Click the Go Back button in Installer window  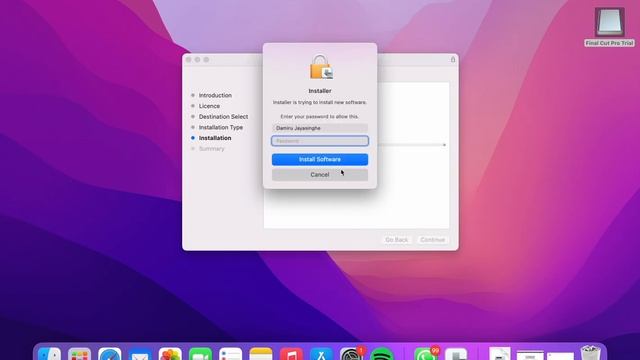(396, 240)
